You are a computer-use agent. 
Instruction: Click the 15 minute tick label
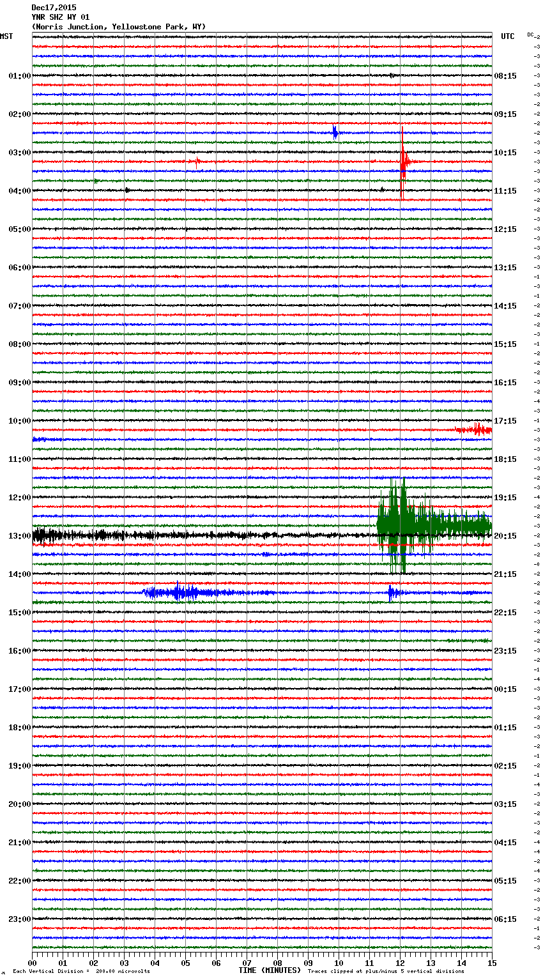tap(492, 963)
